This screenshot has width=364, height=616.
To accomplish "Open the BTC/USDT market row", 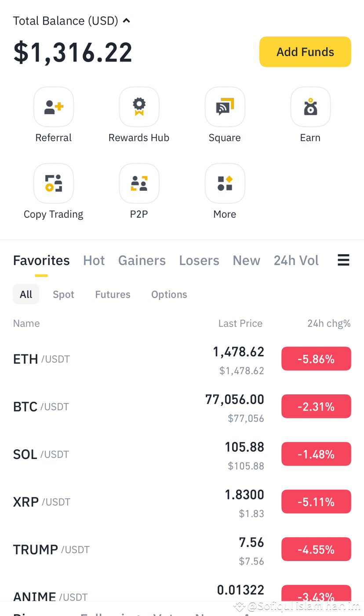I will [182, 407].
